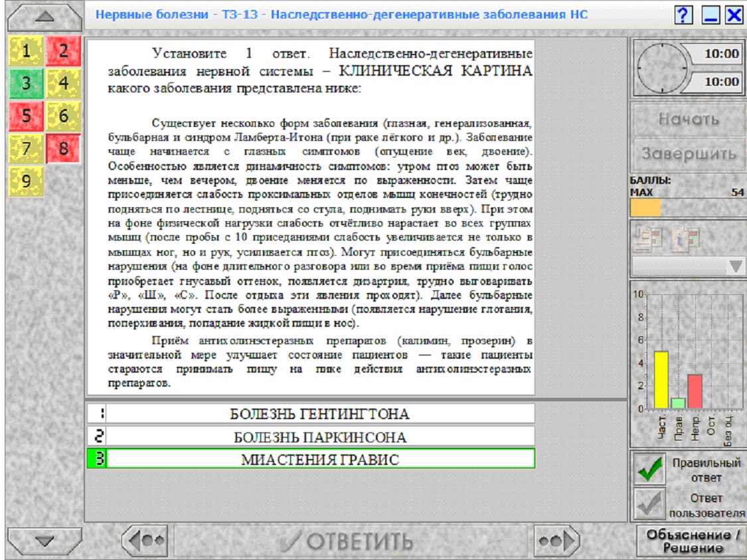747x560 pixels.
Task: Click the up arrow above question list
Action: pyautogui.click(x=44, y=17)
